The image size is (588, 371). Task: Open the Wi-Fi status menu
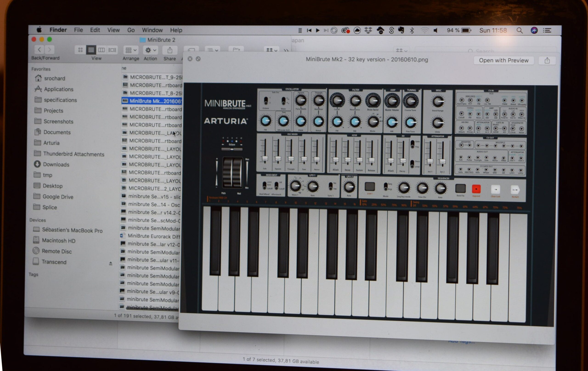[x=425, y=30]
